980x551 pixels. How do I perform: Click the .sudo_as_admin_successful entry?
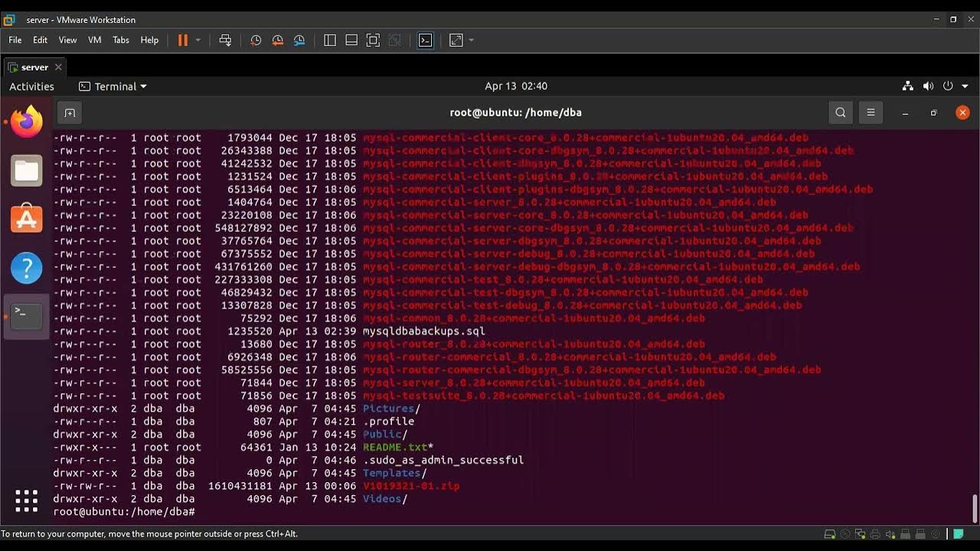click(x=443, y=460)
